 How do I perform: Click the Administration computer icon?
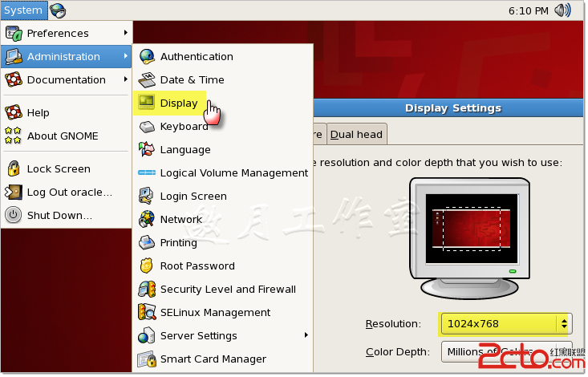pyautogui.click(x=14, y=57)
